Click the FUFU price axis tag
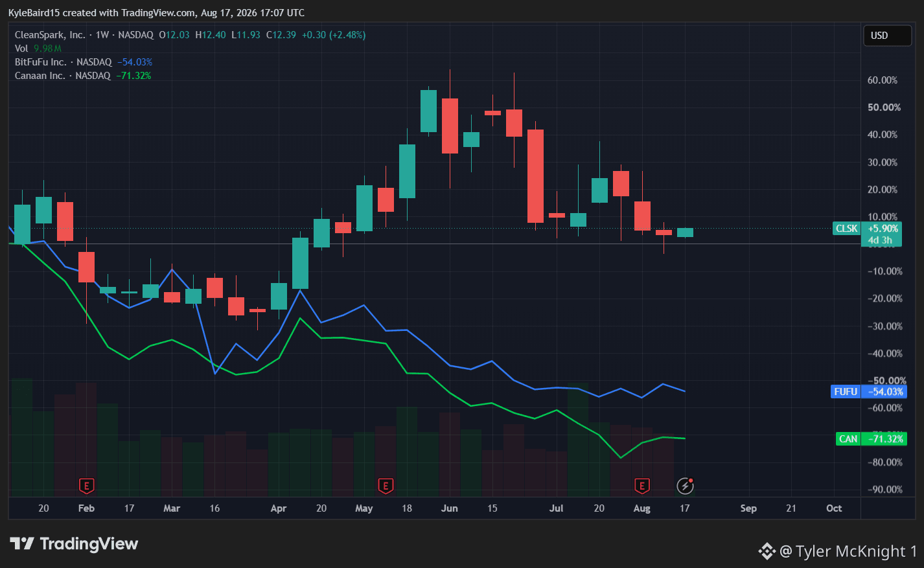The image size is (924, 568). [846, 392]
